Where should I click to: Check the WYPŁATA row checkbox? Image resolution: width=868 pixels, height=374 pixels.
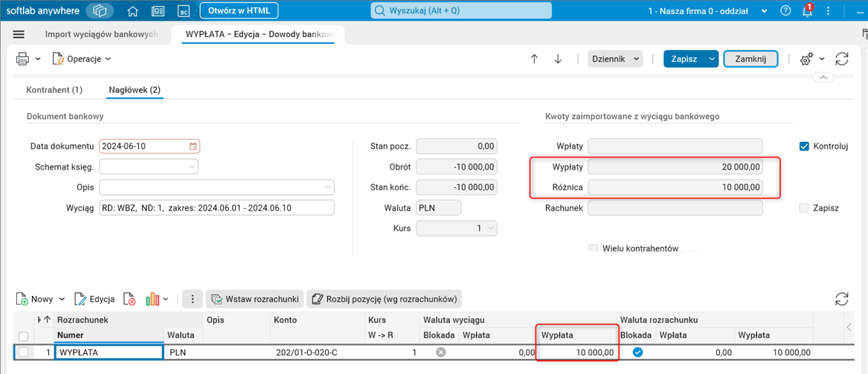pyautogui.click(x=24, y=352)
